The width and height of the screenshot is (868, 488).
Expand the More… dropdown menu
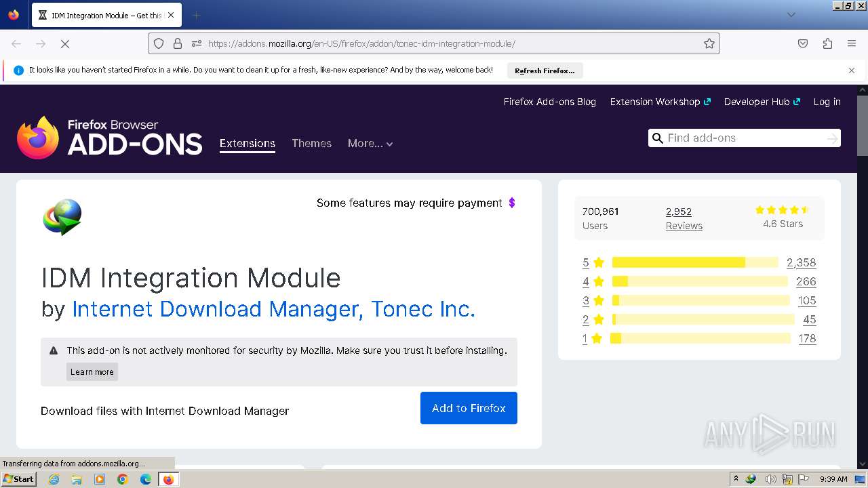tap(370, 143)
